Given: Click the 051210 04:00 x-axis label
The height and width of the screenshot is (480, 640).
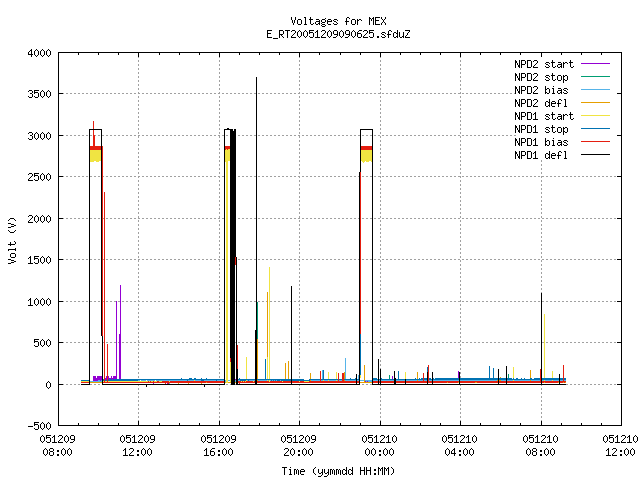Looking at the screenshot, I should point(459,446).
